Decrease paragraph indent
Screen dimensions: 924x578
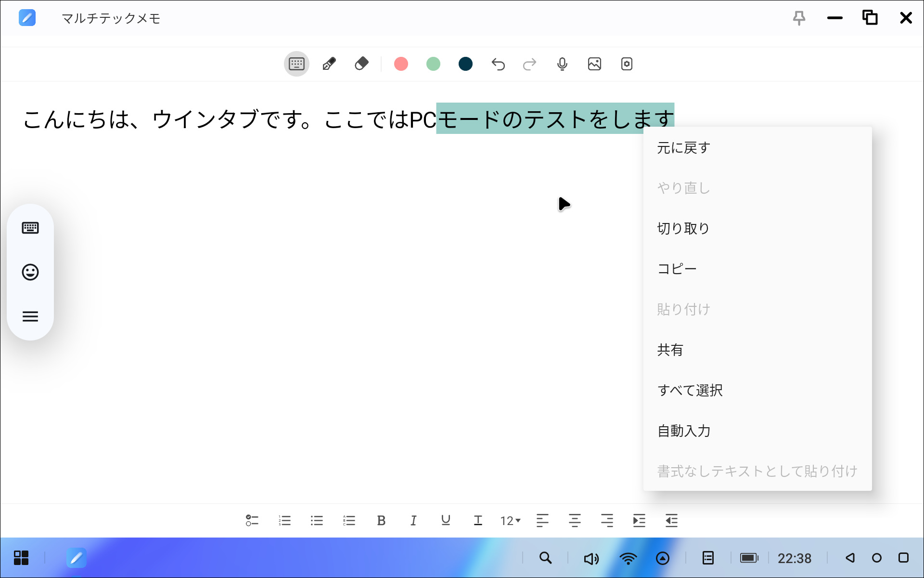coord(671,521)
